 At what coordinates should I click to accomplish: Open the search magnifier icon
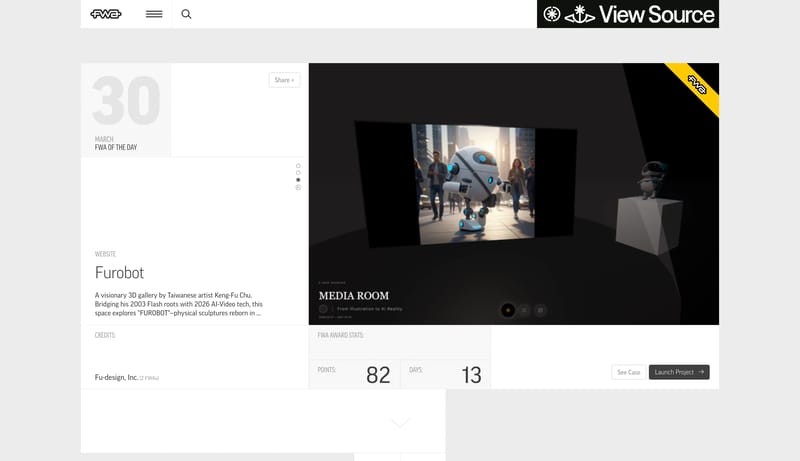click(186, 14)
